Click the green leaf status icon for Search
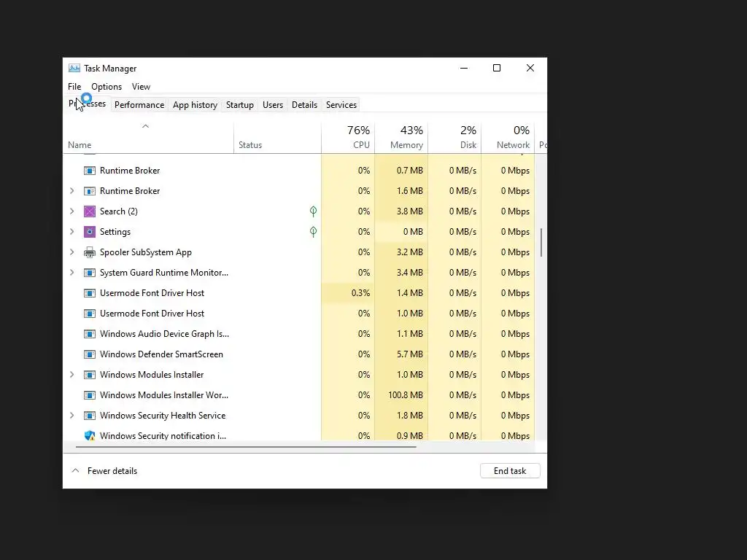The image size is (747, 560). pyautogui.click(x=313, y=211)
